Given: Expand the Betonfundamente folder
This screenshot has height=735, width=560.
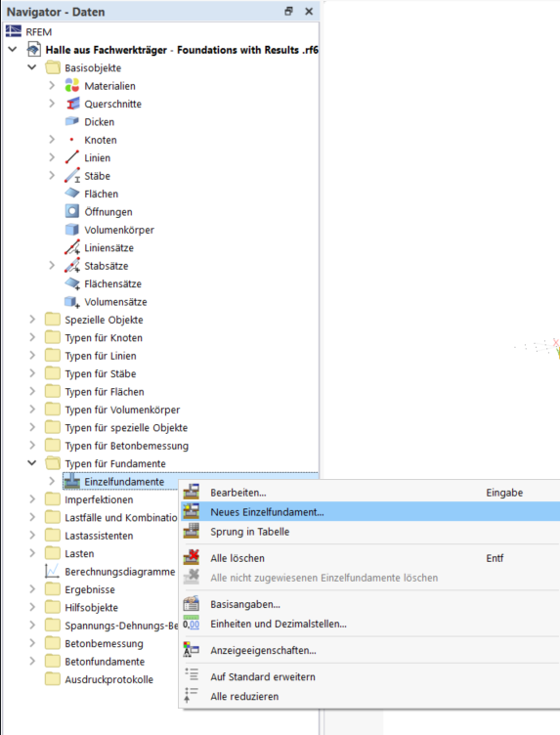Looking at the screenshot, I should (x=32, y=661).
